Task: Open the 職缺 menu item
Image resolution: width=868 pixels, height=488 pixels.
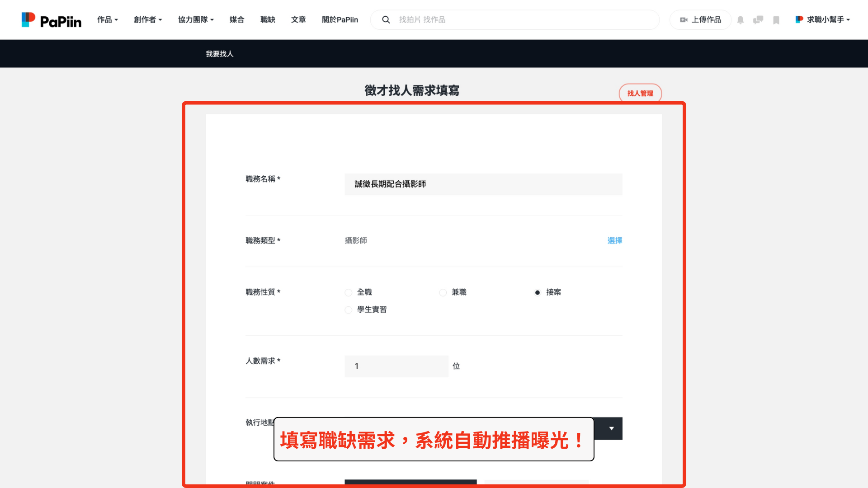Action: point(268,20)
